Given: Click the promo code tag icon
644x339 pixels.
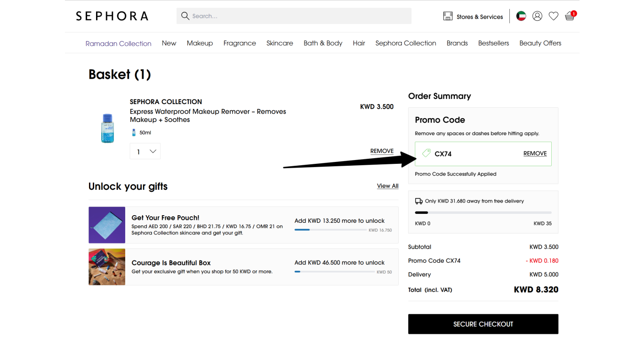Looking at the screenshot, I should coord(426,153).
